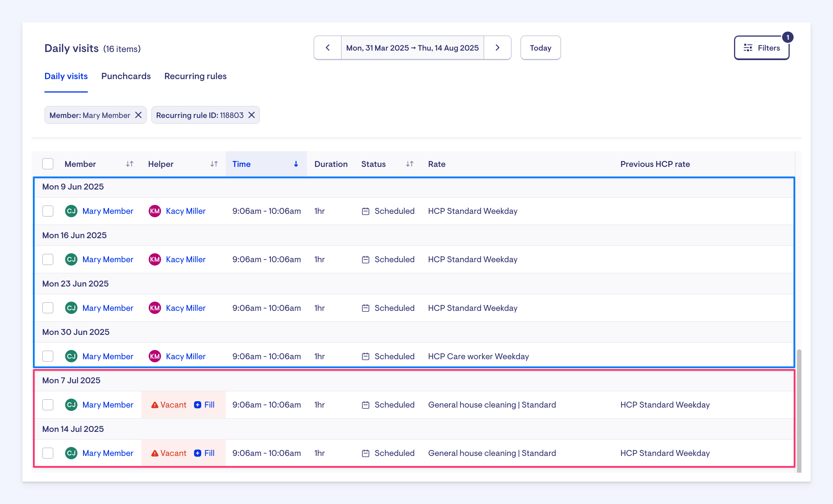Sort by Helper column arrows
The height and width of the screenshot is (504, 833).
(x=214, y=164)
